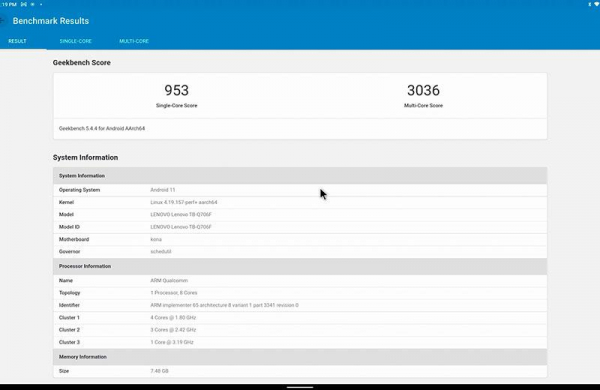Tap the Geekbench 5.4.4 for Android version text
Image resolution: width=600 pixels, height=390 pixels.
click(102, 129)
